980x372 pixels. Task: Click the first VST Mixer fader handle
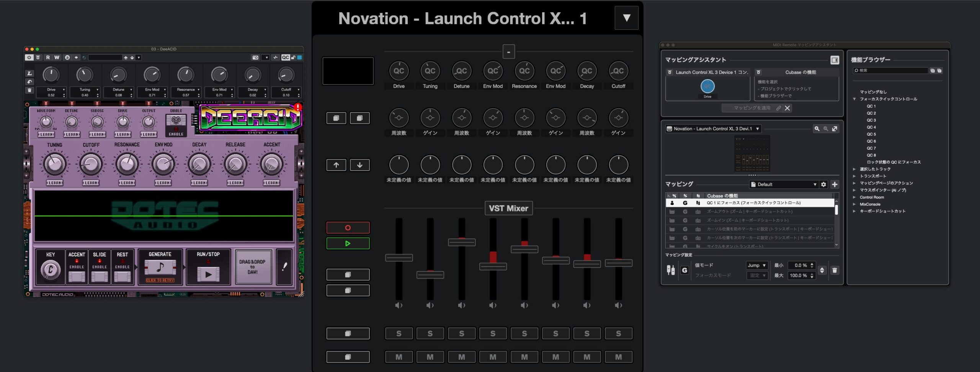pos(399,258)
